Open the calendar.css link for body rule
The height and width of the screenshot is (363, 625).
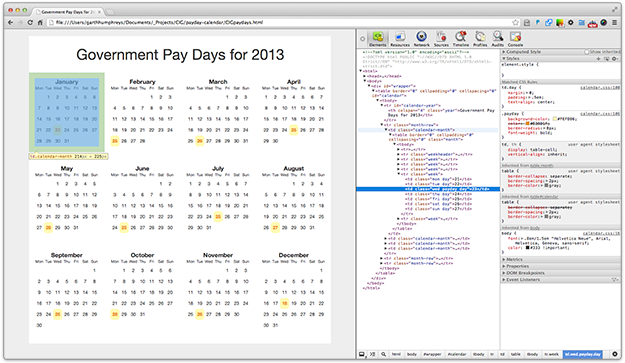(601, 233)
